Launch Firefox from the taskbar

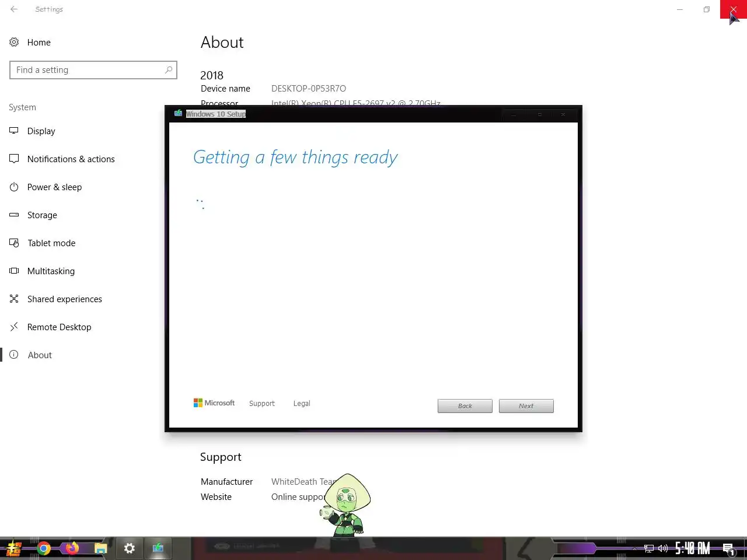[72, 548]
